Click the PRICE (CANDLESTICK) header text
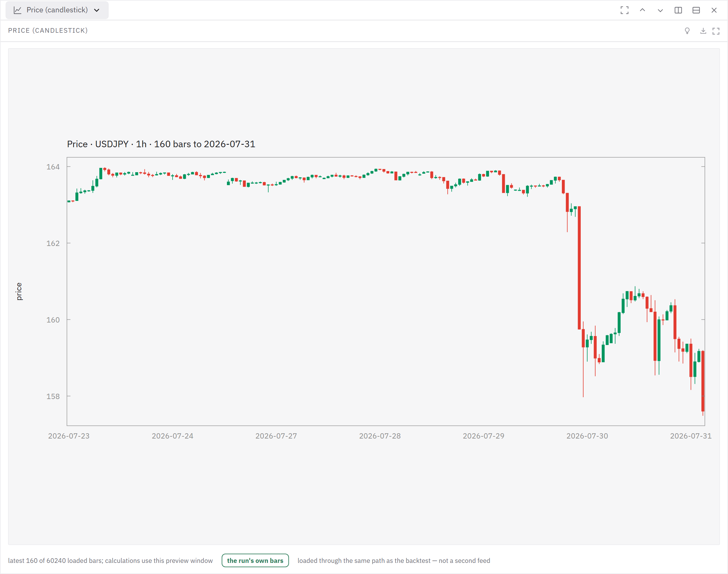This screenshot has width=728, height=574. pos(48,31)
